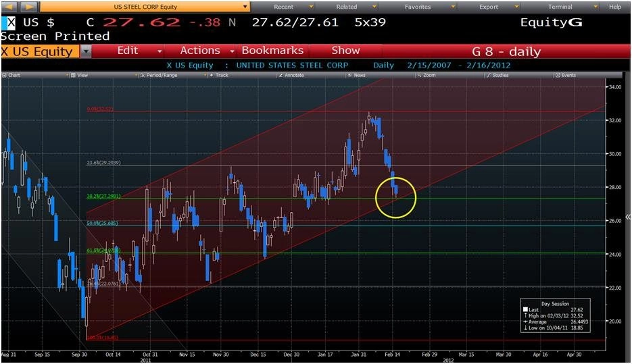This screenshot has height=364, width=632.
Task: Click the 20.00 price axis label
Action: (614, 321)
